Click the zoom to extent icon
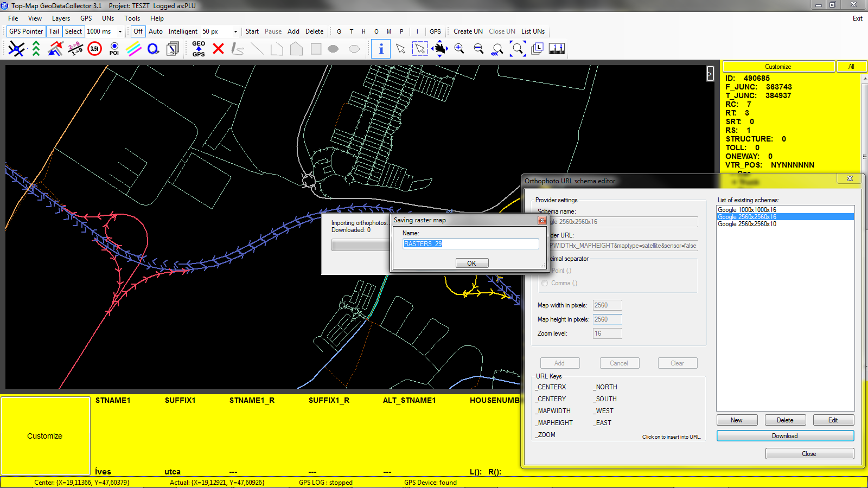 pyautogui.click(x=518, y=49)
